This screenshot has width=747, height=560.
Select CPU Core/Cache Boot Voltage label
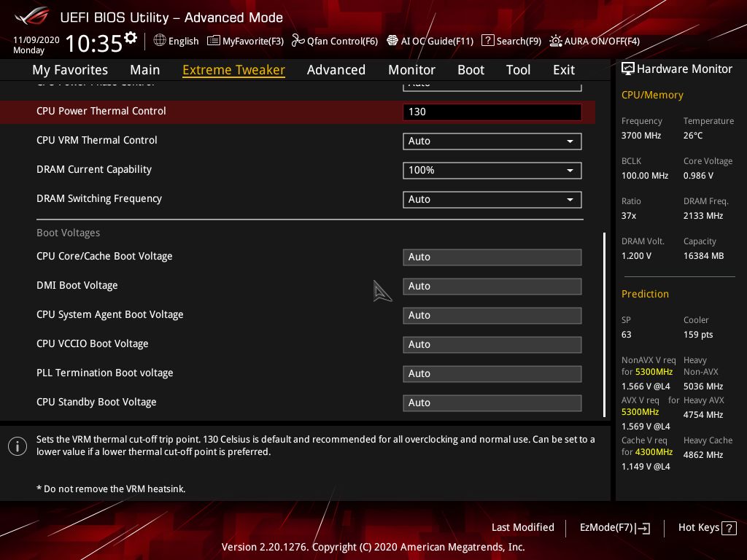(x=104, y=256)
